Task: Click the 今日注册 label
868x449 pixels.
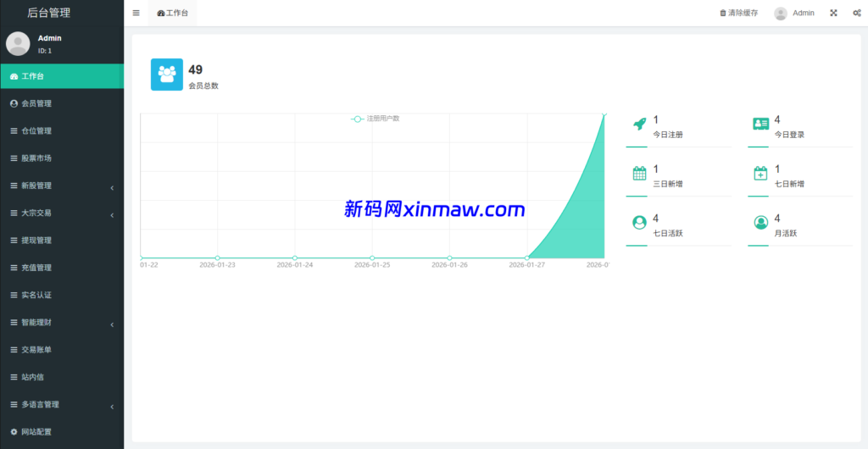Action: pyautogui.click(x=668, y=135)
